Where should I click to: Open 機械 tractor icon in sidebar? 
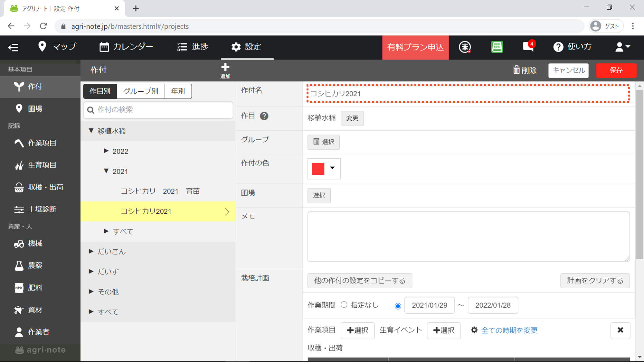(40, 244)
